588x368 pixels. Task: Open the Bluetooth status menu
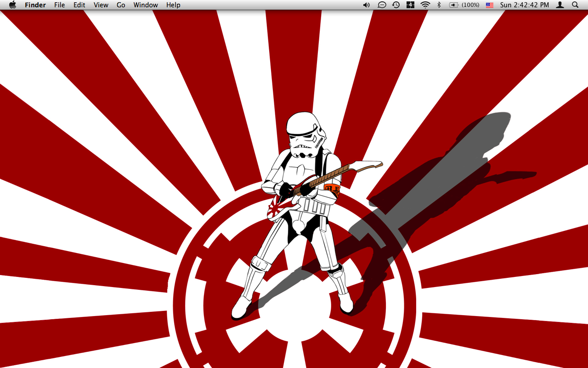pos(439,5)
